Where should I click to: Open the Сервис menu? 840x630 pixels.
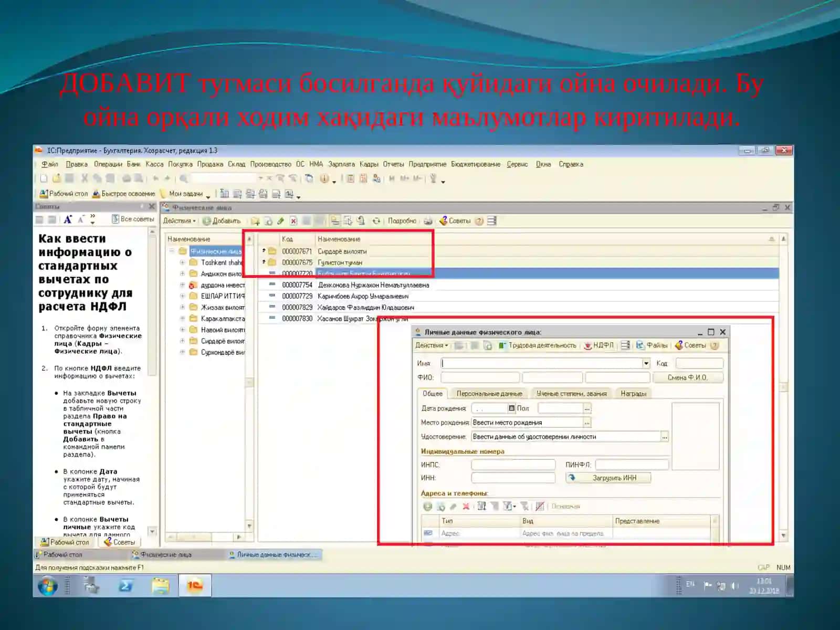coord(517,164)
